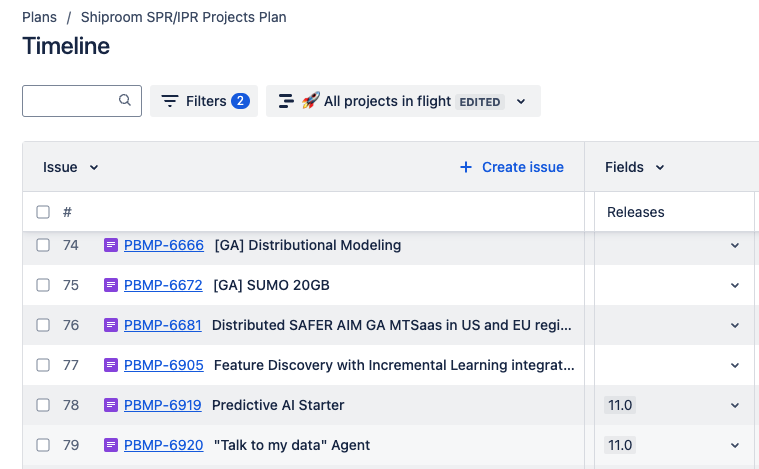Click "Feature Discovery with Incremental Learning" title
The width and height of the screenshot is (759, 469).
click(x=394, y=365)
